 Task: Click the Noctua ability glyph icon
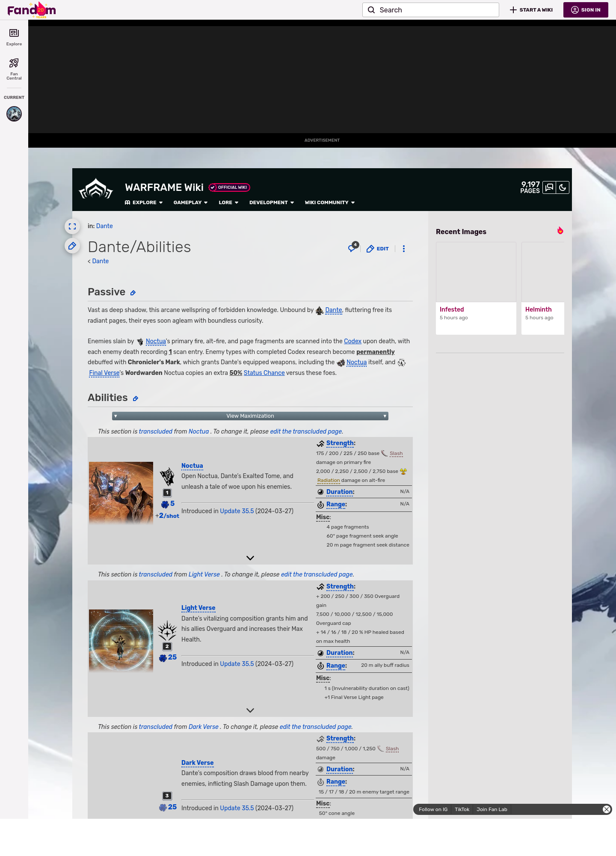pos(167,476)
